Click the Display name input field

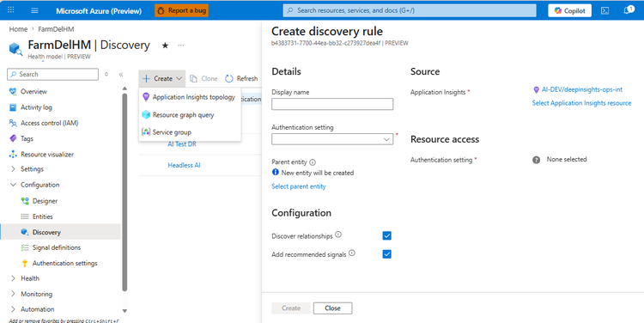point(332,104)
